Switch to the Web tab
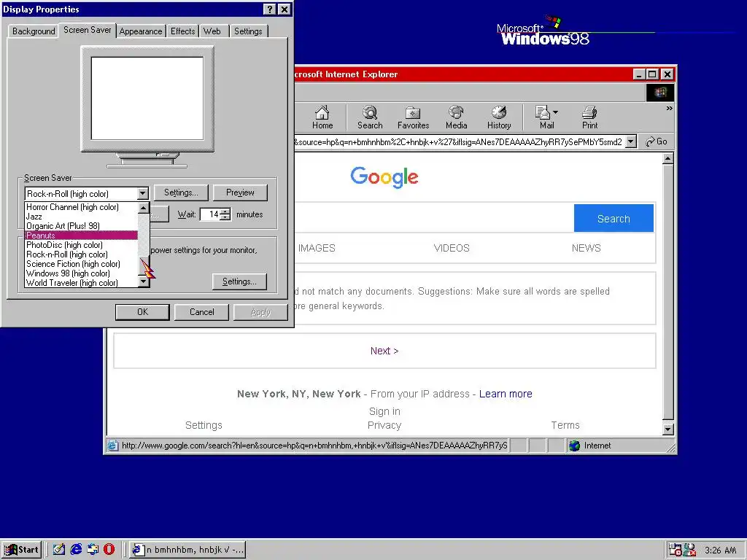 [212, 31]
